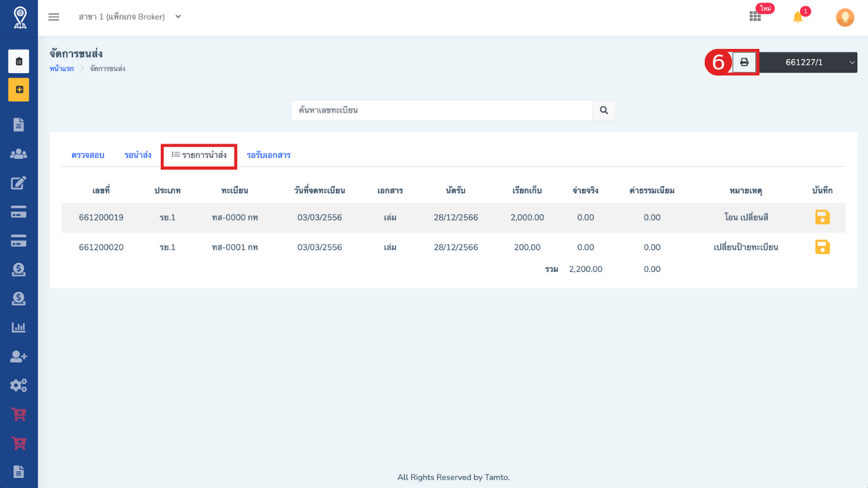Viewport: 868px width, 488px height.
Task: Click the หมายเหตุ column header
Action: [x=746, y=191]
